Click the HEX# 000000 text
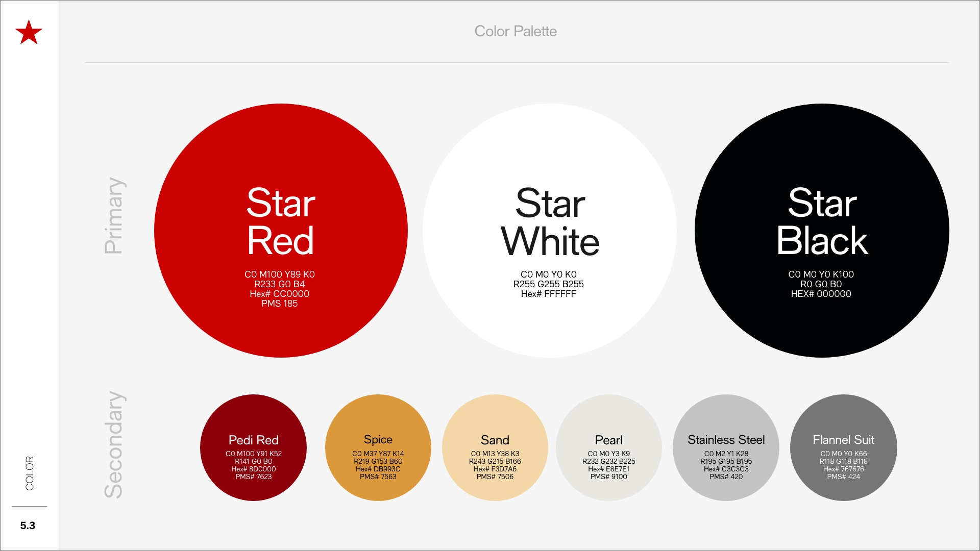 point(821,294)
